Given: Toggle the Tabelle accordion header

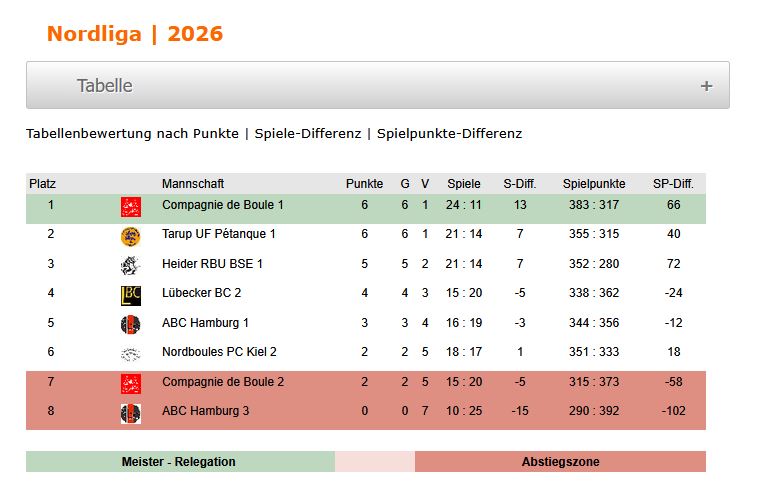Looking at the screenshot, I should (378, 85).
